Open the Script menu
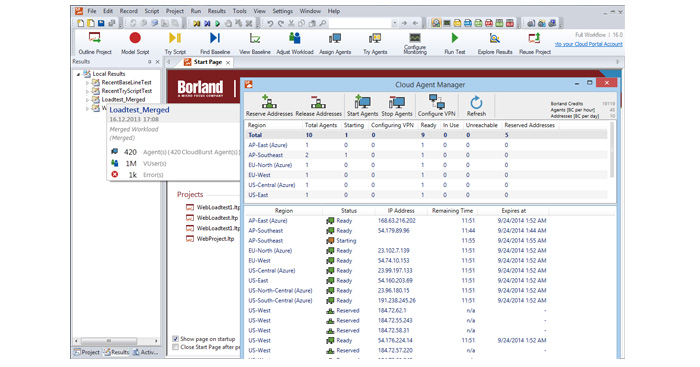 [x=151, y=11]
